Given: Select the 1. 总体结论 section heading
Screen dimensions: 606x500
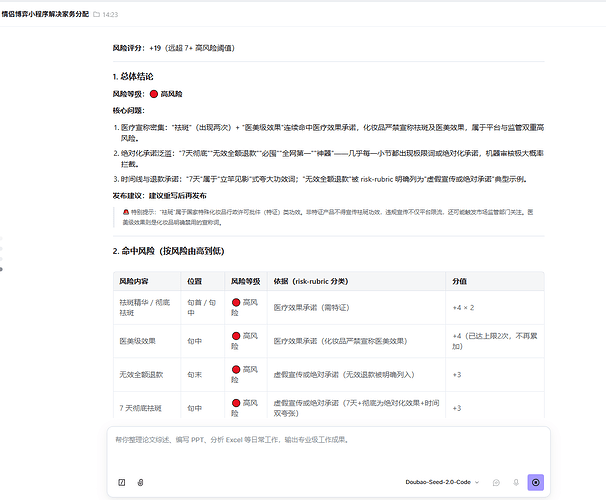Looking at the screenshot, I should (133, 77).
